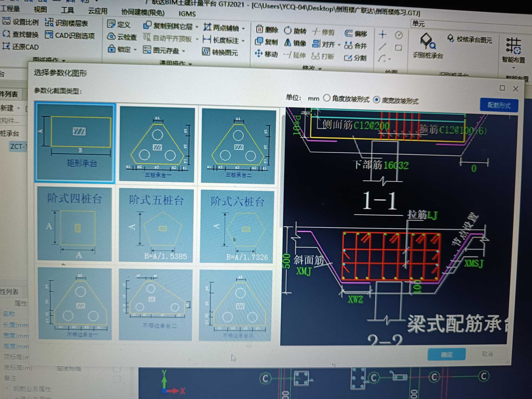Expand 锁定 dropdown arrow
532x399 pixels.
135,50
